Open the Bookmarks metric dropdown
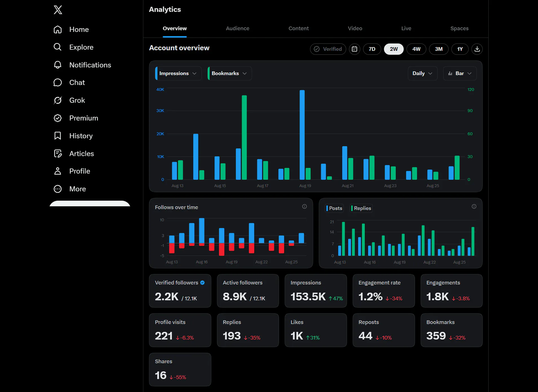The width and height of the screenshot is (538, 392). (x=230, y=73)
